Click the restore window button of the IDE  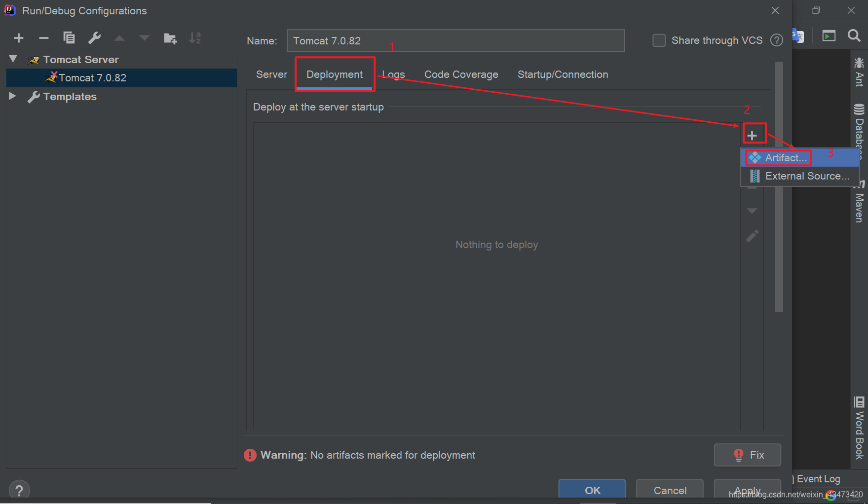coord(816,10)
